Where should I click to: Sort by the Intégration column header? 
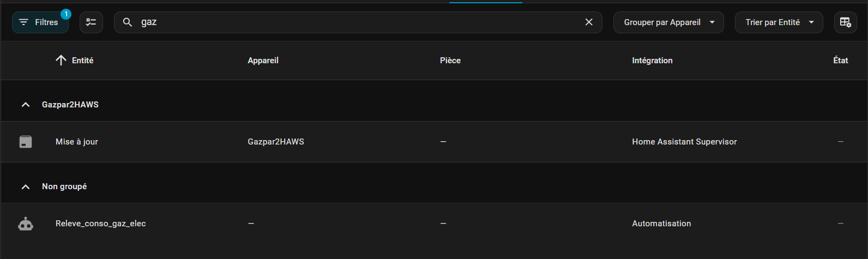pos(652,61)
